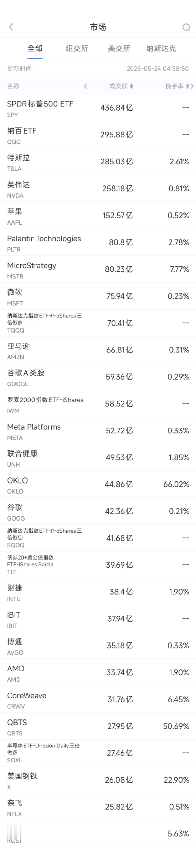196x868 pixels.
Task: Open the OKLO stock row
Action: point(98,485)
